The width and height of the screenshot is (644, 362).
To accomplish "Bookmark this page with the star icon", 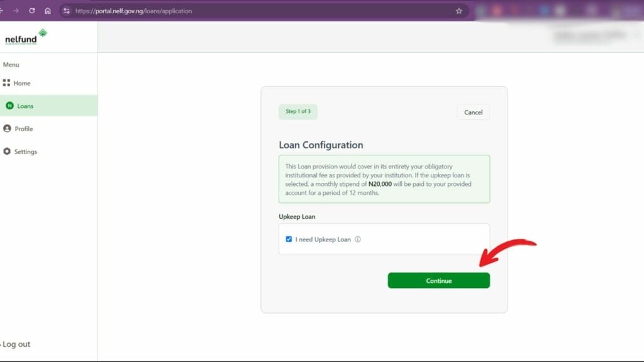I will [x=458, y=11].
